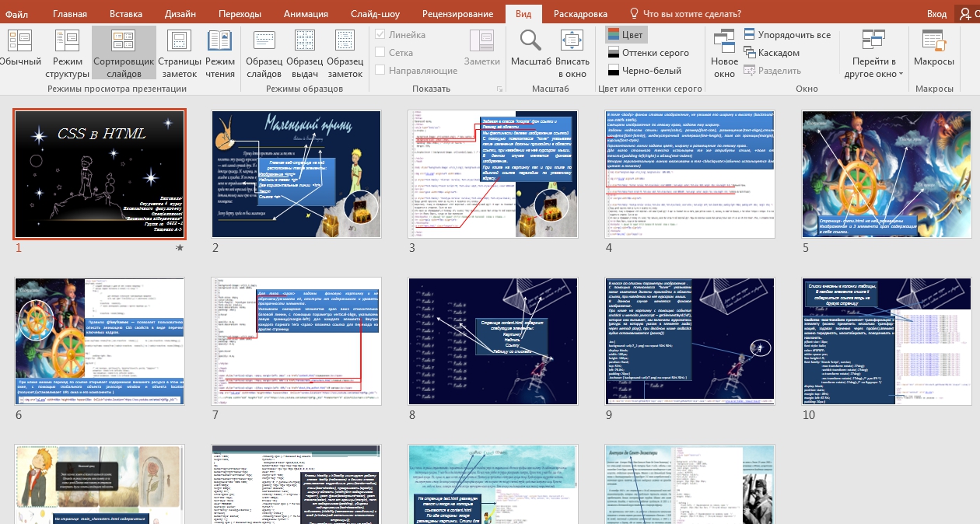The image size is (980, 524).
Task: Select slide 6 thumbnail
Action: 100,341
